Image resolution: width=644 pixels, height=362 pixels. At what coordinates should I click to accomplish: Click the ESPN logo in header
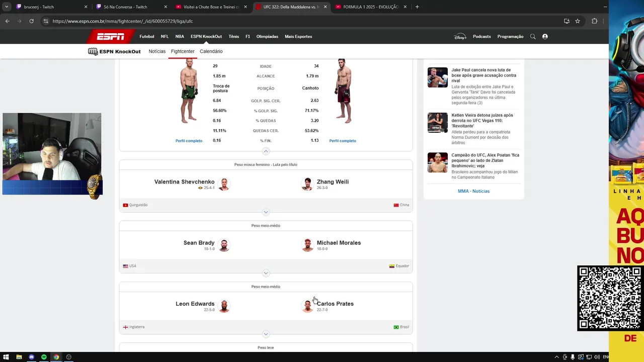pos(110,37)
